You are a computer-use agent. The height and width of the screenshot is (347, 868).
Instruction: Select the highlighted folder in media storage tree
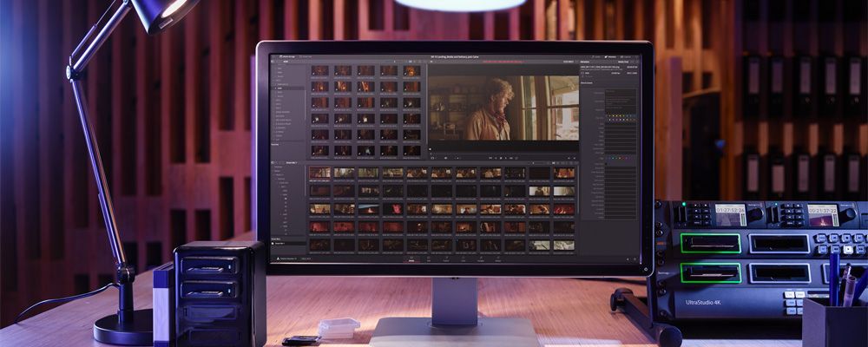288,88
